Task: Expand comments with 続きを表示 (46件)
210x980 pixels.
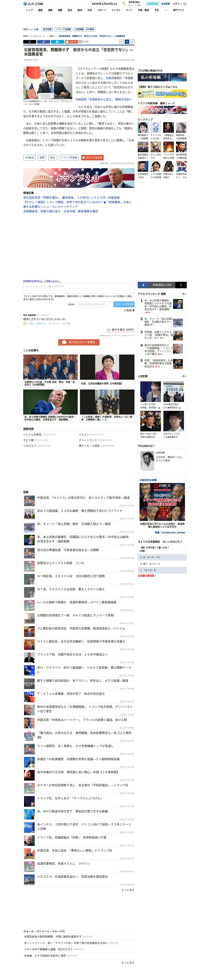Action: pos(120,329)
